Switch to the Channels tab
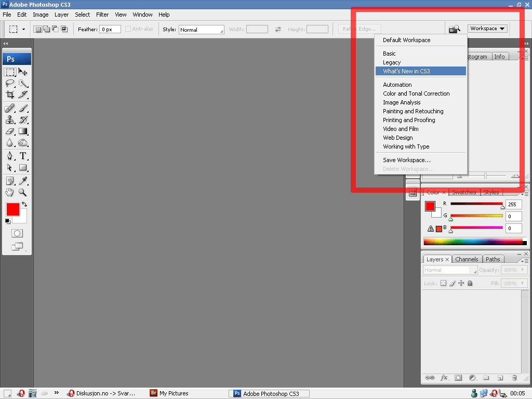532x399 pixels. coord(467,259)
